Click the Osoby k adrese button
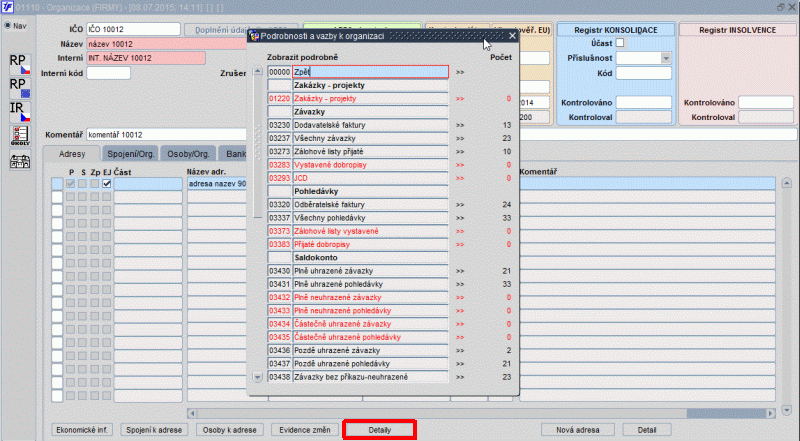Screen dimensions: 800x441 pyautogui.click(x=230, y=430)
